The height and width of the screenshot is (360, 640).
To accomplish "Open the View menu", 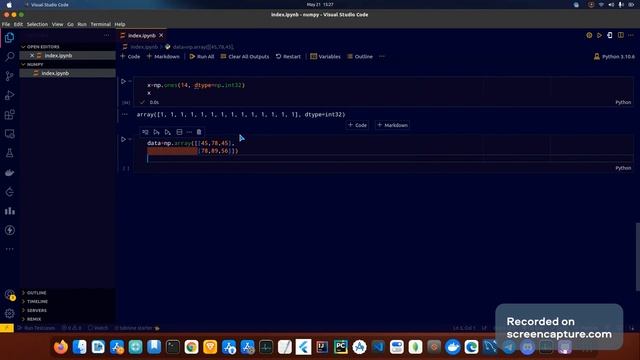I will [57, 24].
